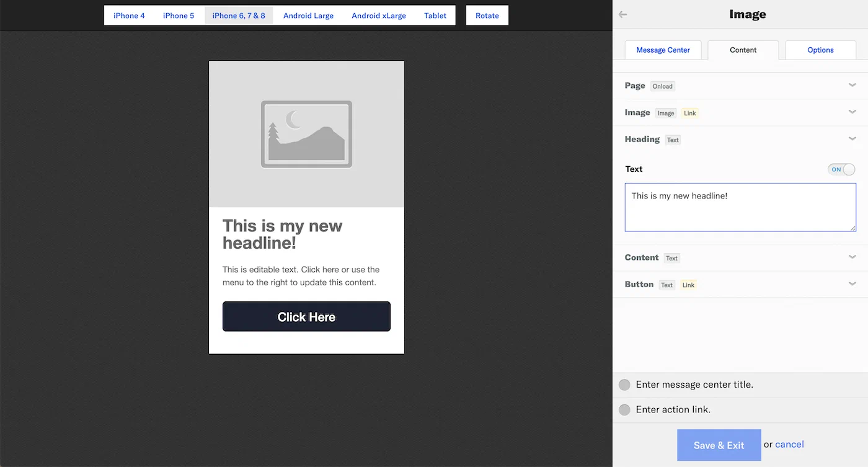868x467 pixels.
Task: Click the cancel link
Action: click(x=789, y=444)
